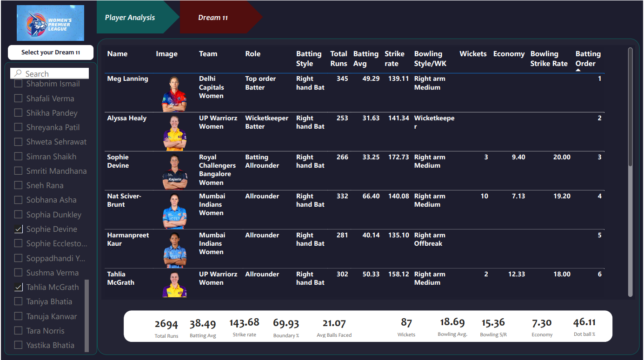The height and width of the screenshot is (360, 644).
Task: Check the Shabnim Ismail checkbox
Action: [x=18, y=84]
